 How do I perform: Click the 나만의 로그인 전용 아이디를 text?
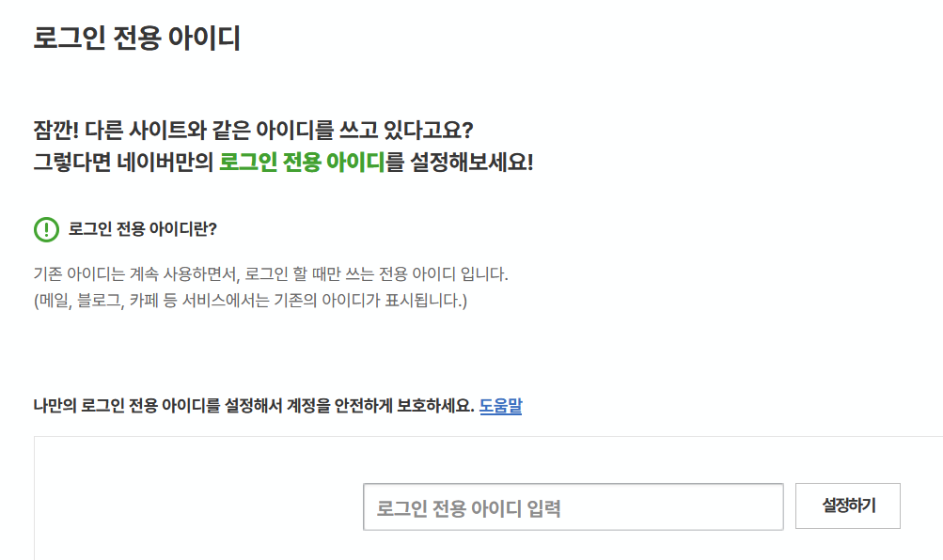coord(127,407)
